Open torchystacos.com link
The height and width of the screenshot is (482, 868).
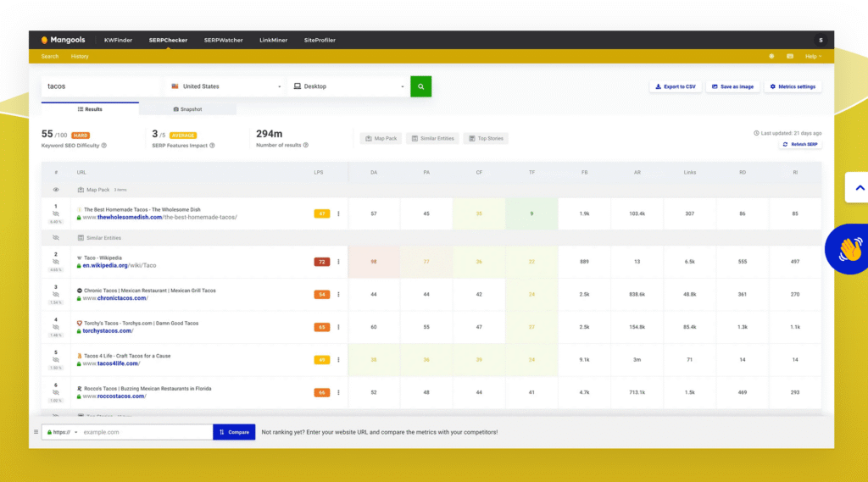click(108, 331)
